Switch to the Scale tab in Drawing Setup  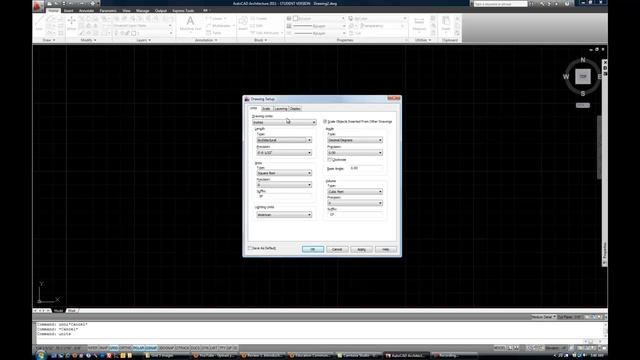coord(266,109)
